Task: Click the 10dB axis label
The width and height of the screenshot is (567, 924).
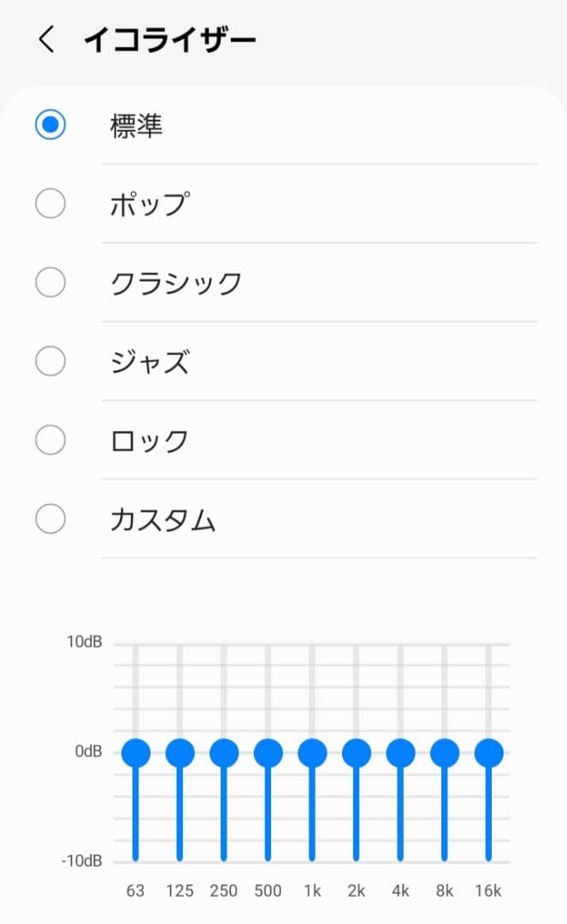Action: (x=85, y=642)
